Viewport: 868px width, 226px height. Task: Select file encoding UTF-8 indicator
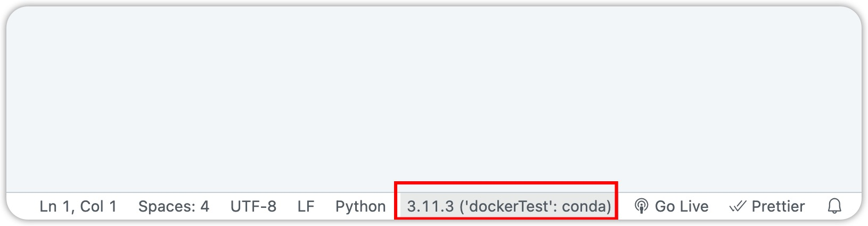tap(253, 206)
